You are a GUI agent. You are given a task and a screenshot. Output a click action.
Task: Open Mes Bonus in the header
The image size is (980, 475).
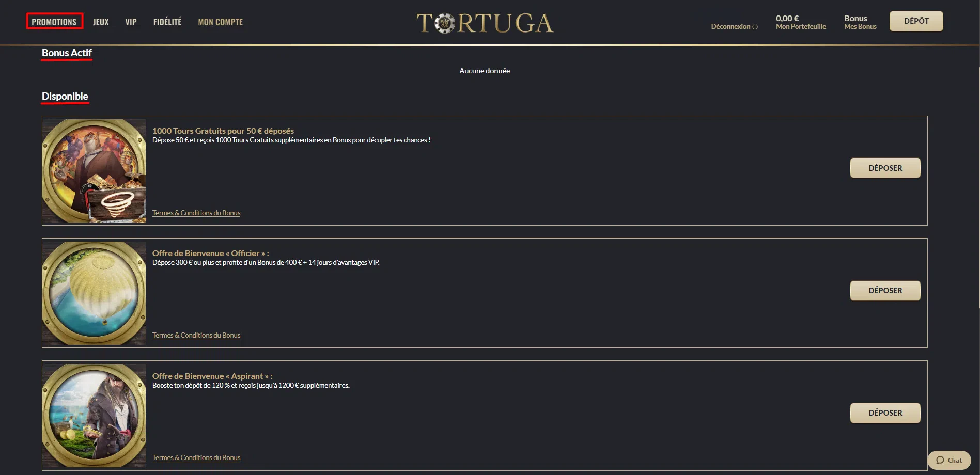[860, 22]
